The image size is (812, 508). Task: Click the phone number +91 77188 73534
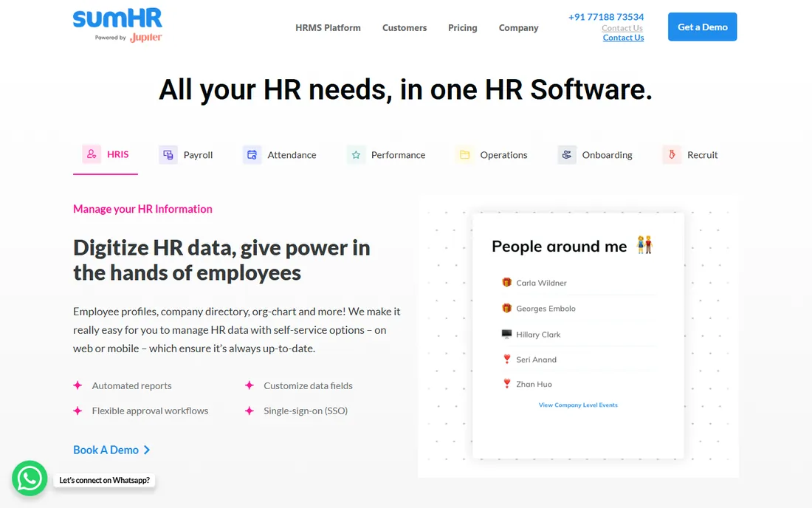point(606,17)
